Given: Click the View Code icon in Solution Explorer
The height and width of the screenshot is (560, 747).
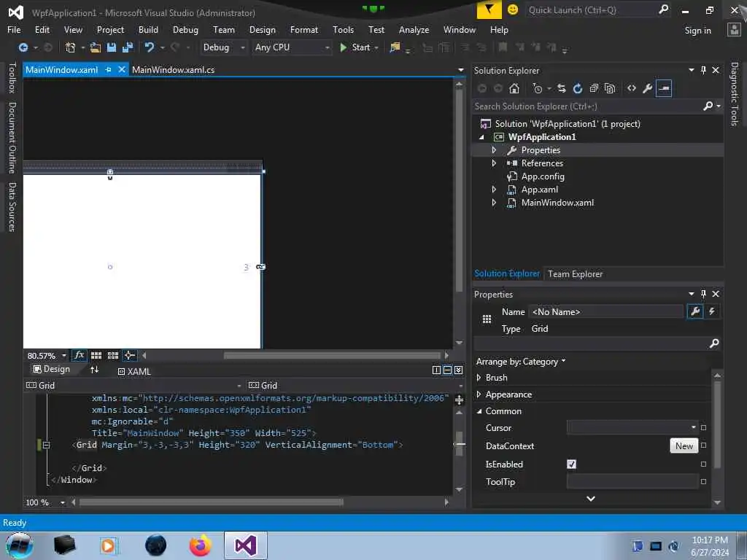Looking at the screenshot, I should pyautogui.click(x=632, y=88).
